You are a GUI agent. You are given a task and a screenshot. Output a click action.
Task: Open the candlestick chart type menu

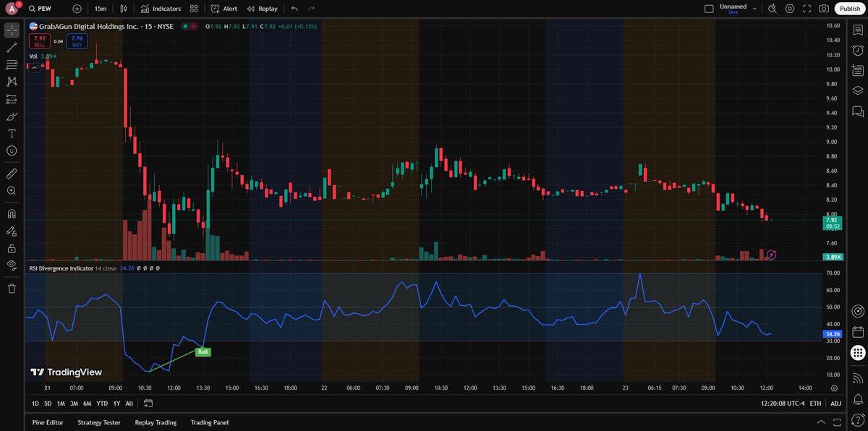coord(124,9)
